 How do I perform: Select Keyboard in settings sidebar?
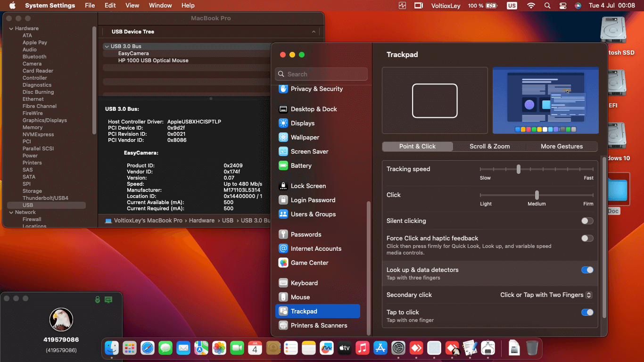[317, 283]
